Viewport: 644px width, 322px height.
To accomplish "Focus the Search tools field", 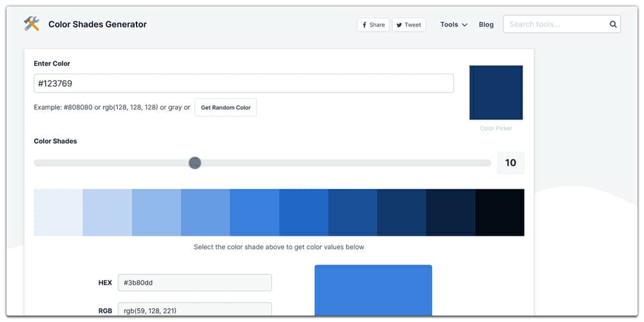I will point(562,24).
